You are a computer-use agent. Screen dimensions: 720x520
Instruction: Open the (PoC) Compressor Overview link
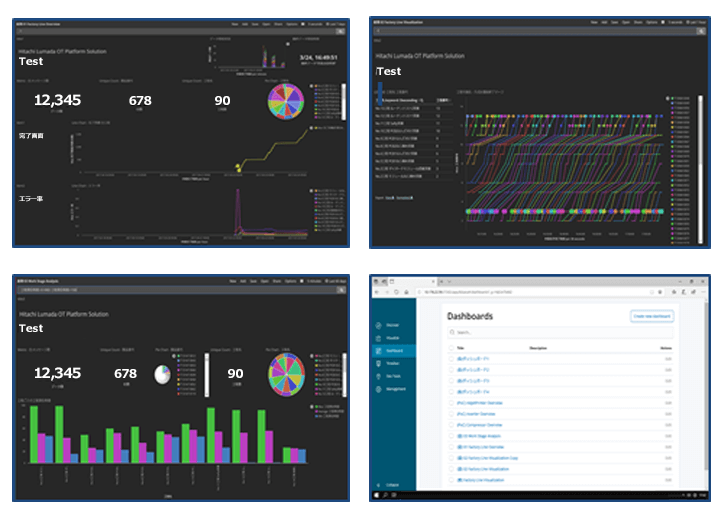coord(479,425)
